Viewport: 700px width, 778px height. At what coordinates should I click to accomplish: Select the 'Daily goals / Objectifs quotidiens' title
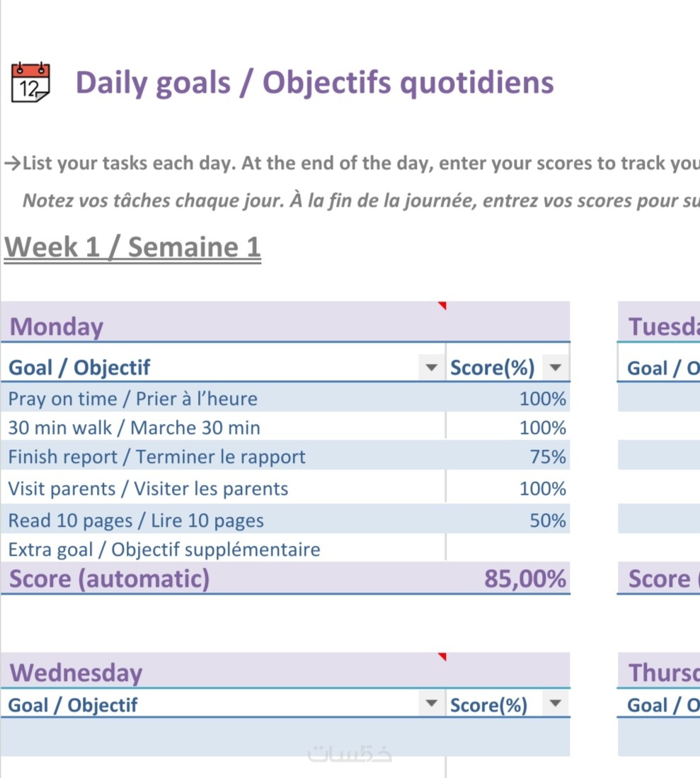click(x=314, y=82)
